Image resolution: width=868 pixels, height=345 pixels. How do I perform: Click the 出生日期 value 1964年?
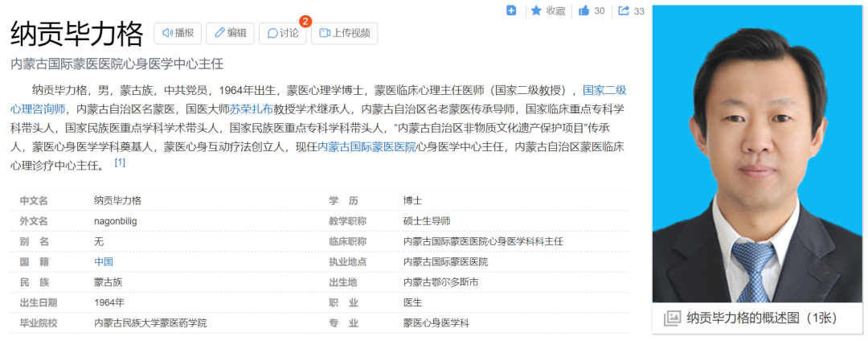tap(109, 302)
